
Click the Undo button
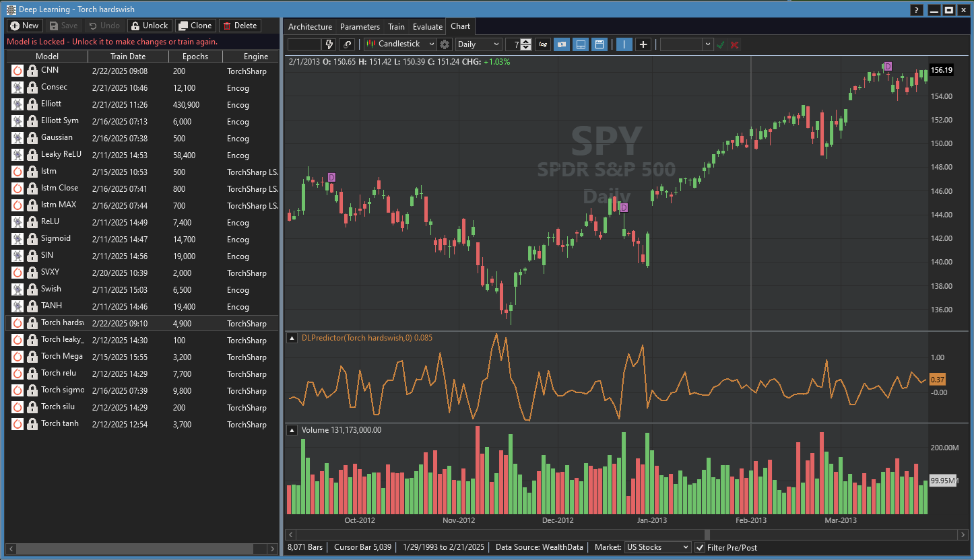point(104,26)
